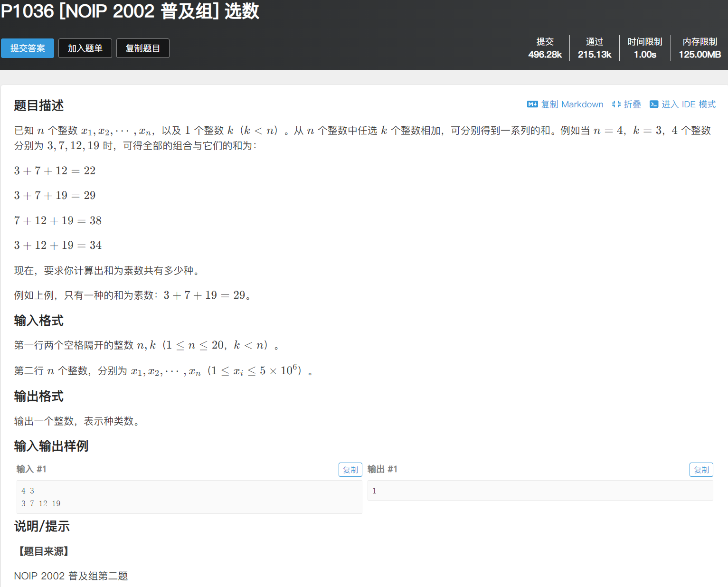Click the line 输出一个整数，表示种类数
The height and width of the screenshot is (587, 728).
[76, 421]
